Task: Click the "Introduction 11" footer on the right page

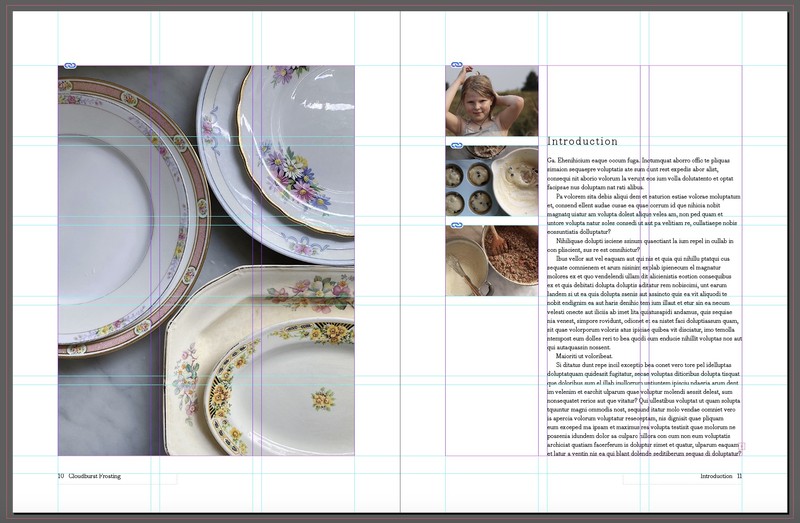Action: click(721, 476)
